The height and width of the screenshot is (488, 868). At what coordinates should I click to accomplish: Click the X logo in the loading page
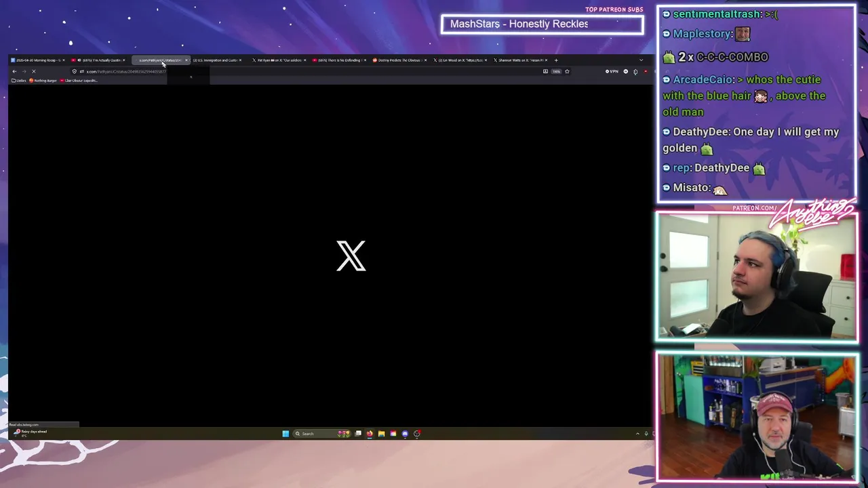(351, 256)
